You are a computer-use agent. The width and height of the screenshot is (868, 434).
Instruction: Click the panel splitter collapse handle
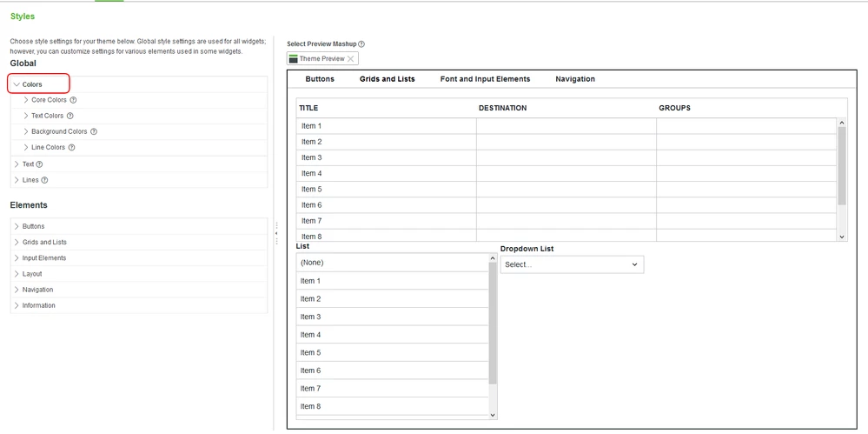(x=276, y=234)
